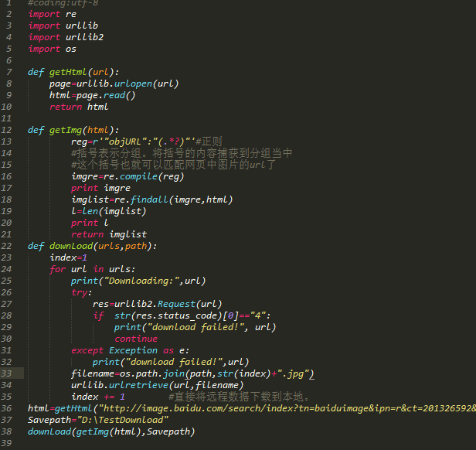The height and width of the screenshot is (450, 476).
Task: Click the 'continue' statement
Action: pyautogui.click(x=136, y=339)
